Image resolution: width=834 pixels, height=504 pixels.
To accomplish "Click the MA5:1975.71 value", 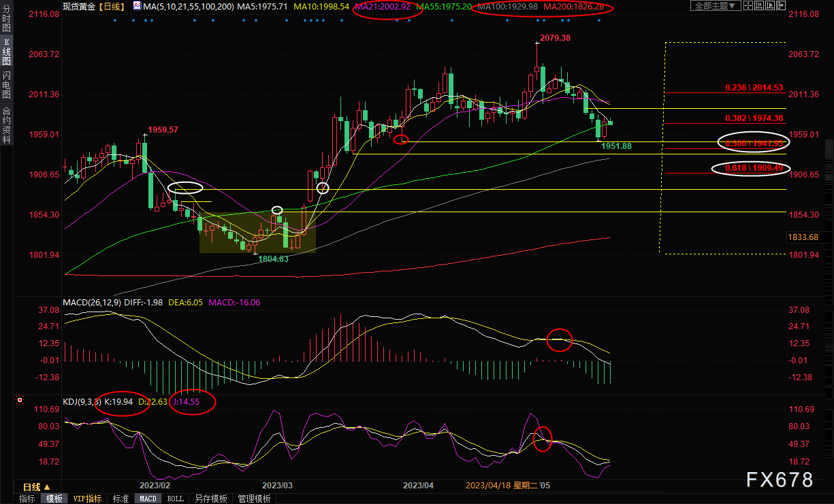I will [x=263, y=6].
